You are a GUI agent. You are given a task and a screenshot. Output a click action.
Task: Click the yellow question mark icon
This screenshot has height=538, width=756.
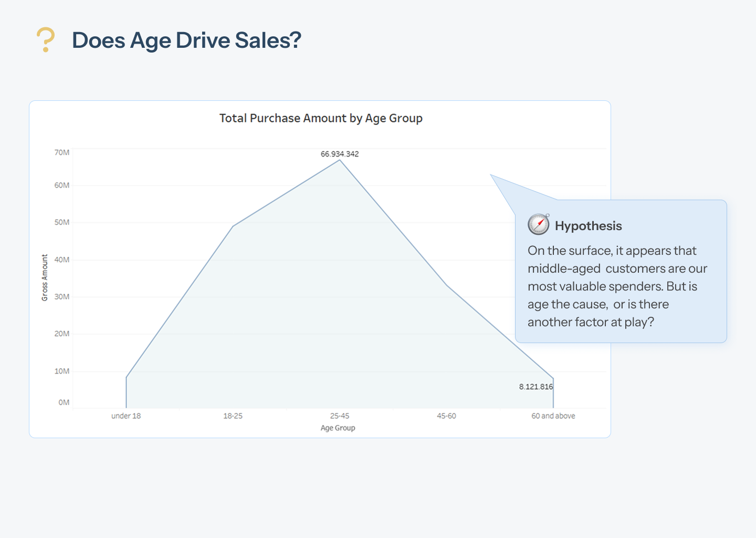46,40
